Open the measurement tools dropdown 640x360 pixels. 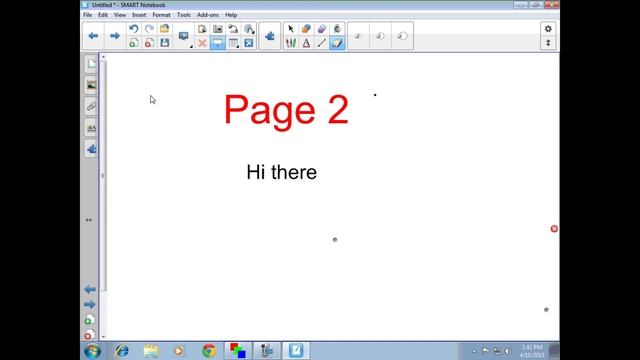pyautogui.click(x=249, y=29)
